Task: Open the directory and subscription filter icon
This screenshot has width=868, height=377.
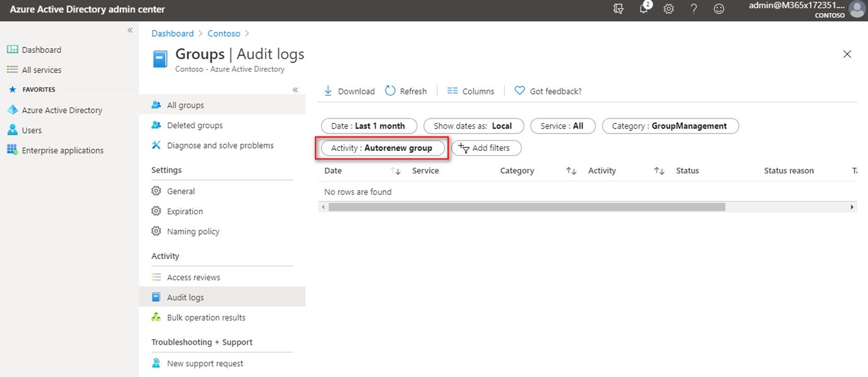Action: (x=618, y=9)
